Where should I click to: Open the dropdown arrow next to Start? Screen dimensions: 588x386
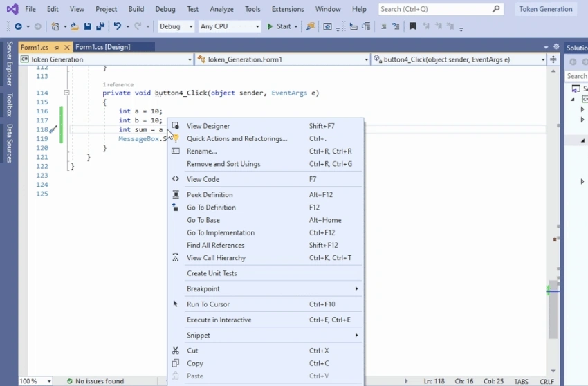click(x=296, y=27)
